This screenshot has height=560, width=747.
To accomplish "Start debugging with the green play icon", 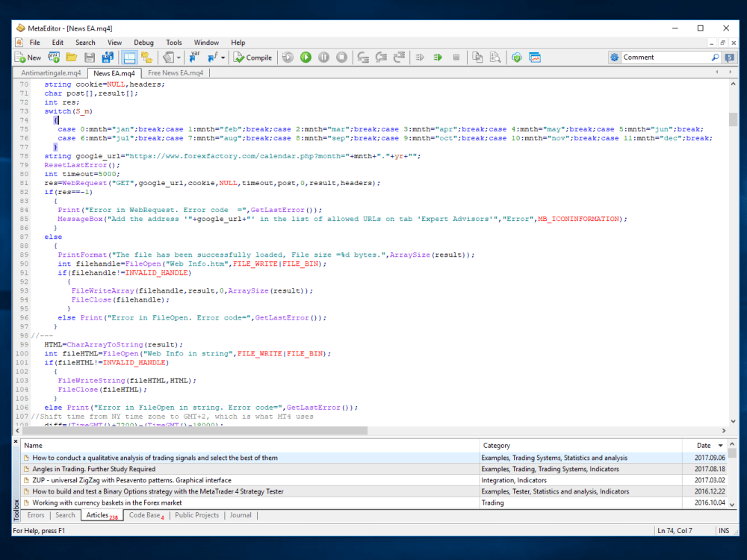I will point(306,57).
